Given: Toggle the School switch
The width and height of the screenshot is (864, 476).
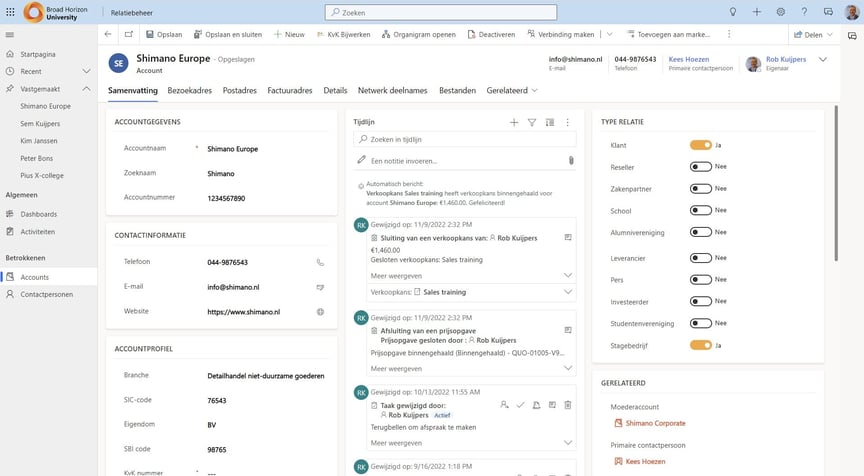Looking at the screenshot, I should point(701,210).
